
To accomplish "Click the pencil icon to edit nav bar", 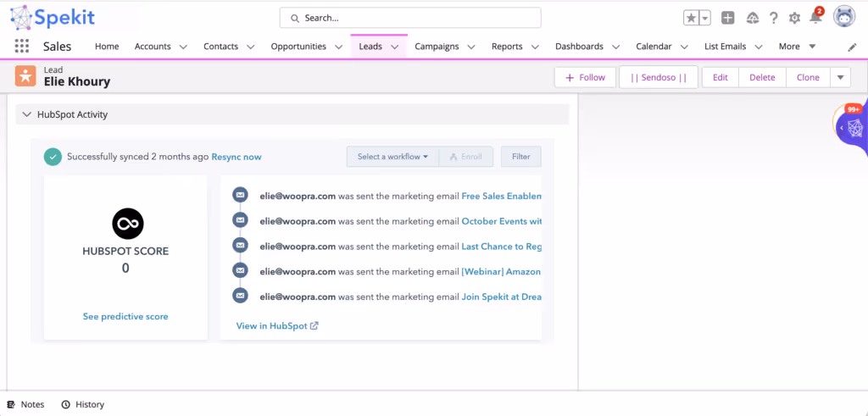I will [x=853, y=47].
